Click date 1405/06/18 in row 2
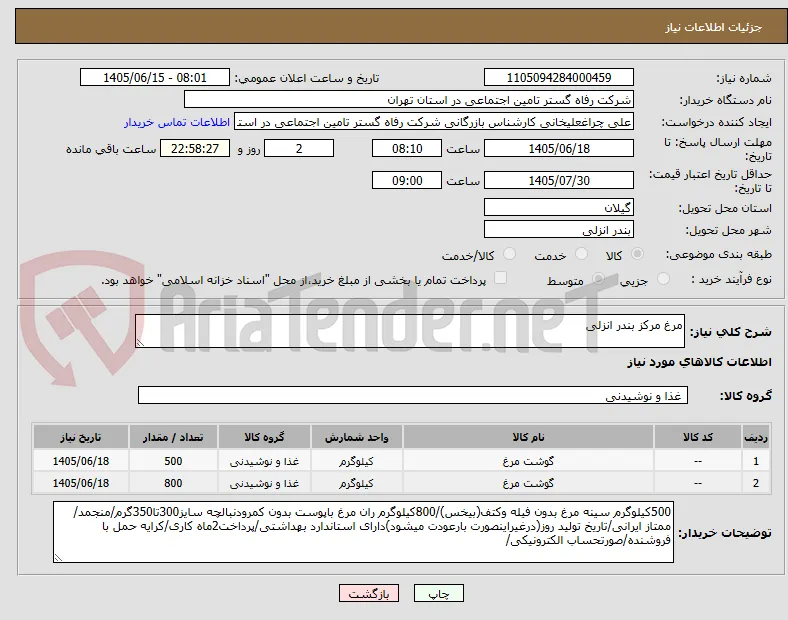Image resolution: width=788 pixels, height=620 pixels. click(x=81, y=483)
